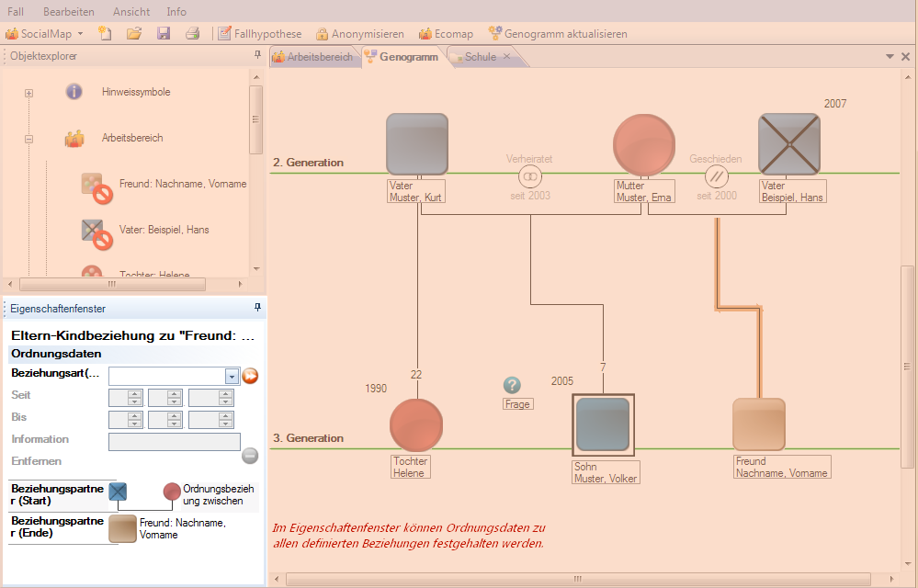Select the Vater Muster, Kurt square
Image resolution: width=918 pixels, height=588 pixels.
(x=417, y=144)
